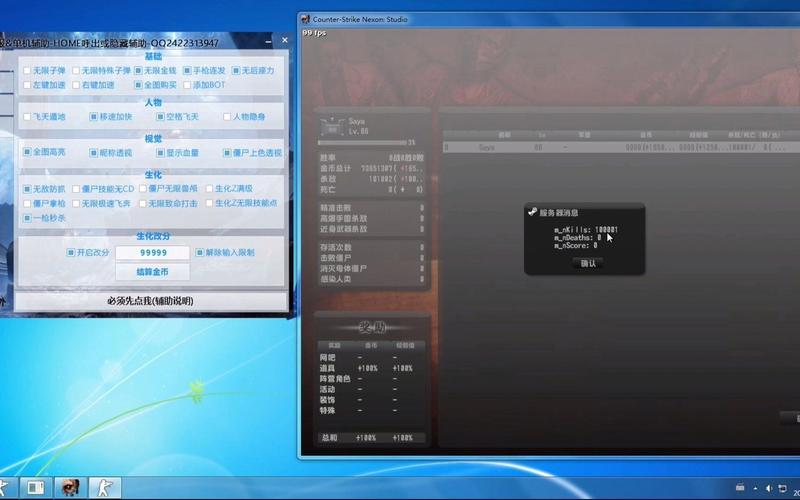Enable the 无限子弹 checkbox
Screen dimensions: 800x500
tap(27, 70)
